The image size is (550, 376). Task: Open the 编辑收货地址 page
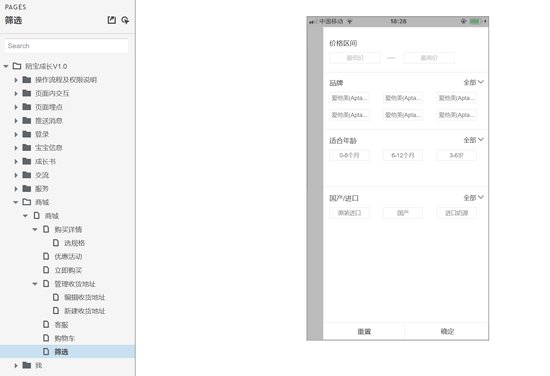coord(85,297)
